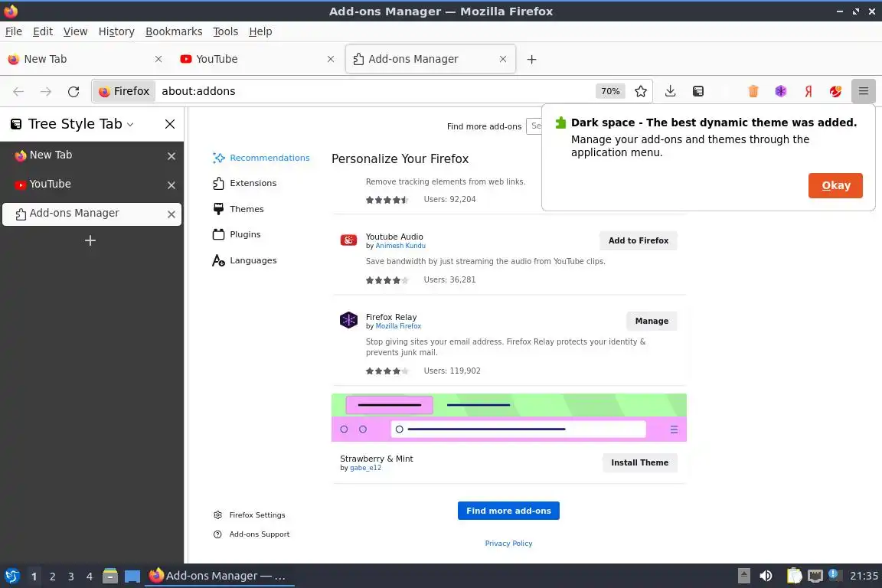This screenshot has width=882, height=588.
Task: Open the View menu
Action: tap(75, 31)
